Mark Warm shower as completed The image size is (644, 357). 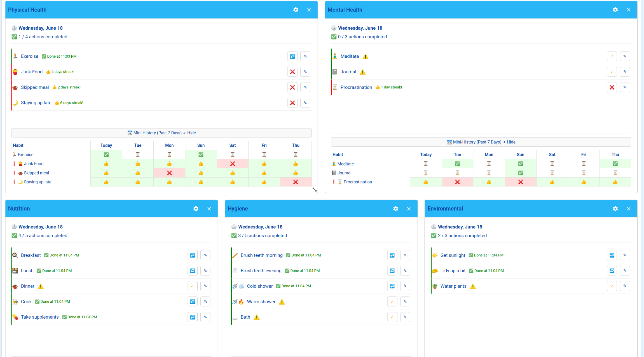pyautogui.click(x=392, y=302)
